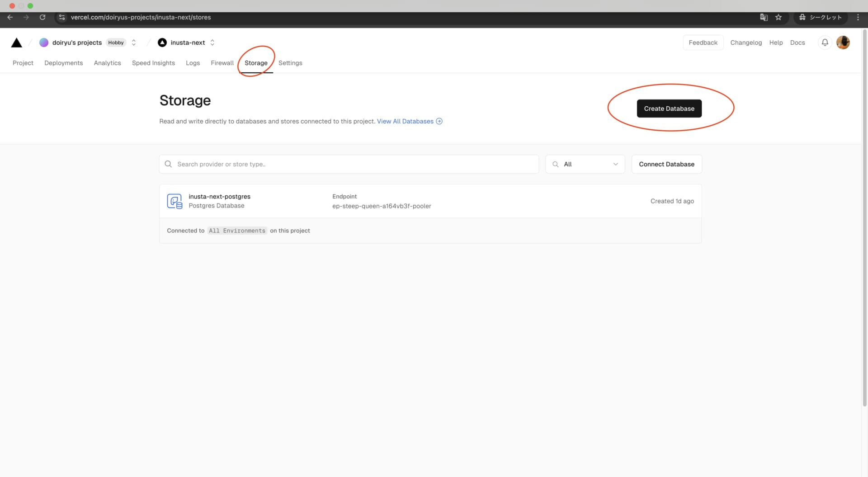Click the search magnifier icon in search box

(x=168, y=164)
